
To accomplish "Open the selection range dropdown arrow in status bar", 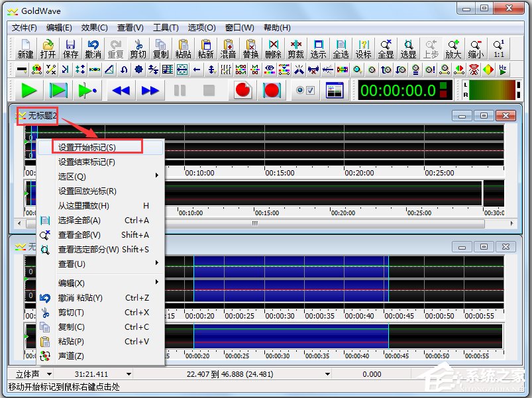I will point(327,374).
